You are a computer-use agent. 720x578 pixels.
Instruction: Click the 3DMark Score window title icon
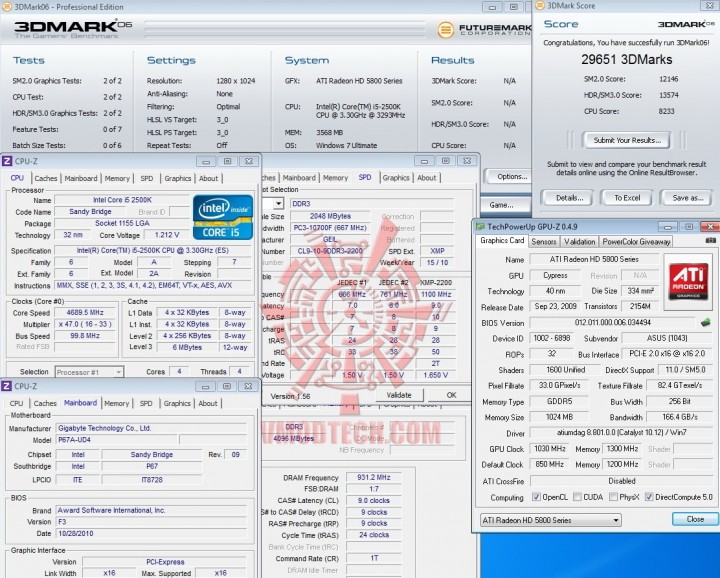coord(540,6)
